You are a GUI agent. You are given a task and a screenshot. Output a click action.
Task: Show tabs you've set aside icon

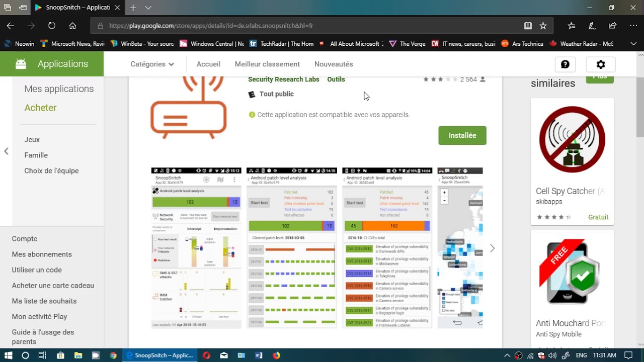pyautogui.click(x=8, y=8)
